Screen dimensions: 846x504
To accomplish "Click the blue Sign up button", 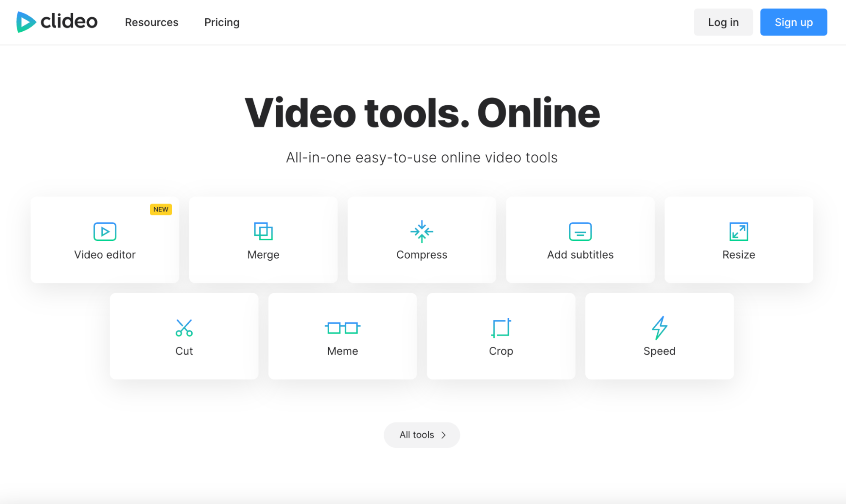I will click(x=794, y=22).
